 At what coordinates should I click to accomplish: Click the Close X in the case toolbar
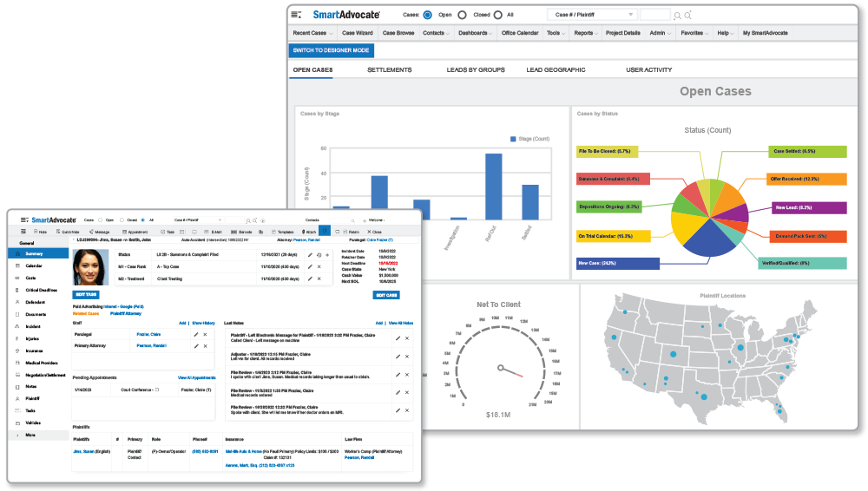click(369, 232)
